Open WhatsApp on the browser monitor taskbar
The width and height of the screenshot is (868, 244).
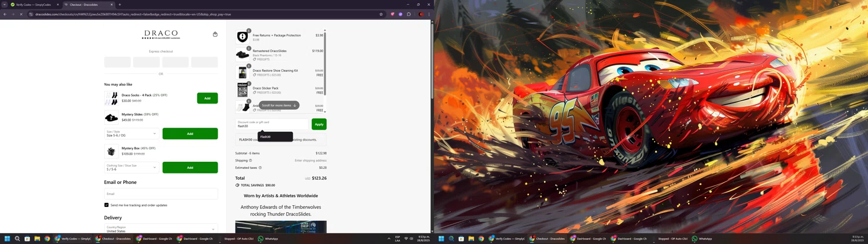click(268, 238)
